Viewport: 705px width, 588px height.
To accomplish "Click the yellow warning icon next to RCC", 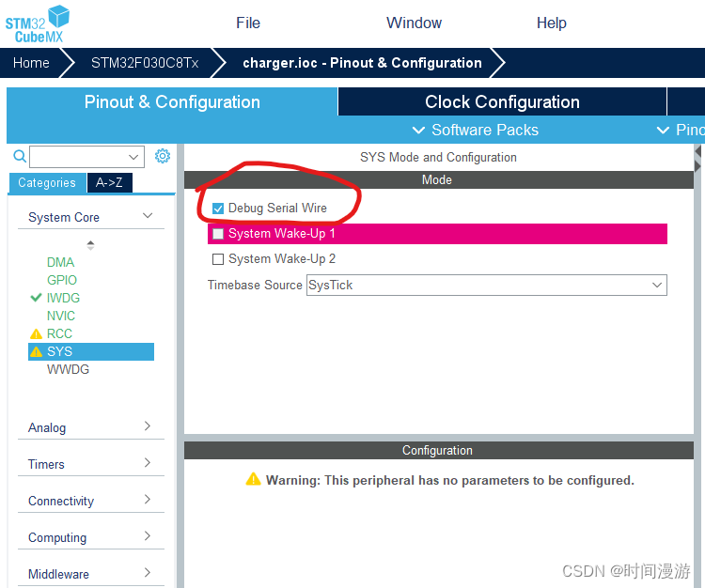I will tap(36, 333).
